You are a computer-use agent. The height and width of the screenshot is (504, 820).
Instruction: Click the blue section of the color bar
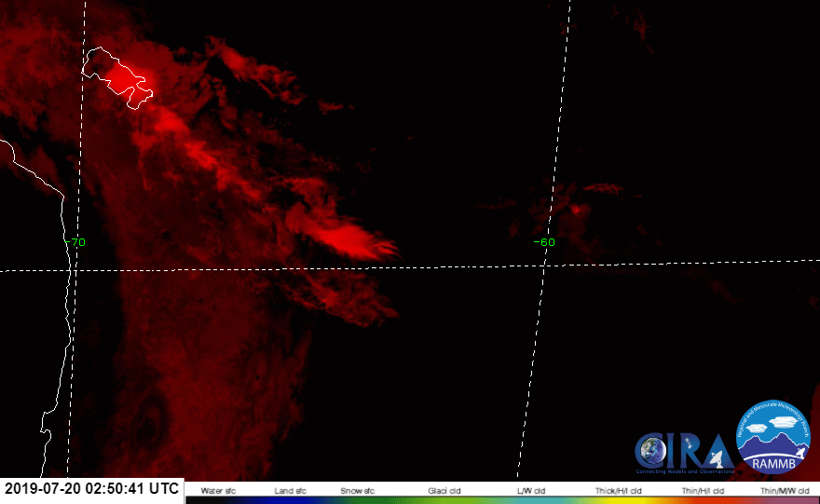280,499
